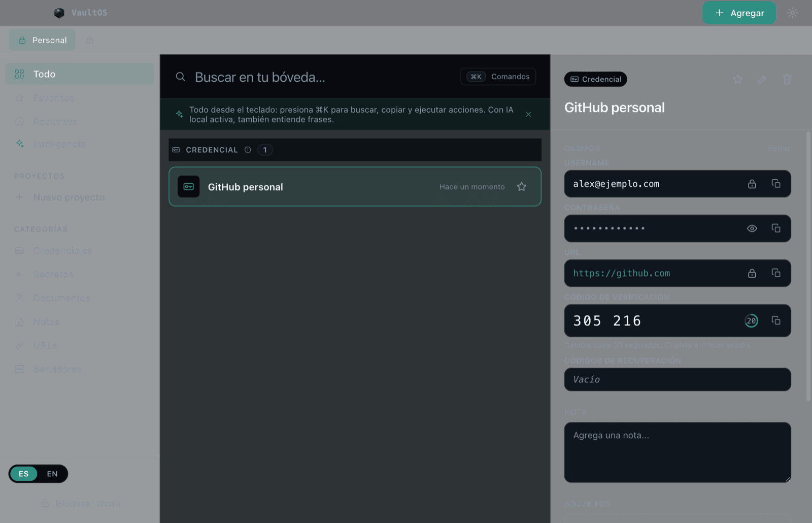Copy the username to the clipboard

tap(776, 184)
